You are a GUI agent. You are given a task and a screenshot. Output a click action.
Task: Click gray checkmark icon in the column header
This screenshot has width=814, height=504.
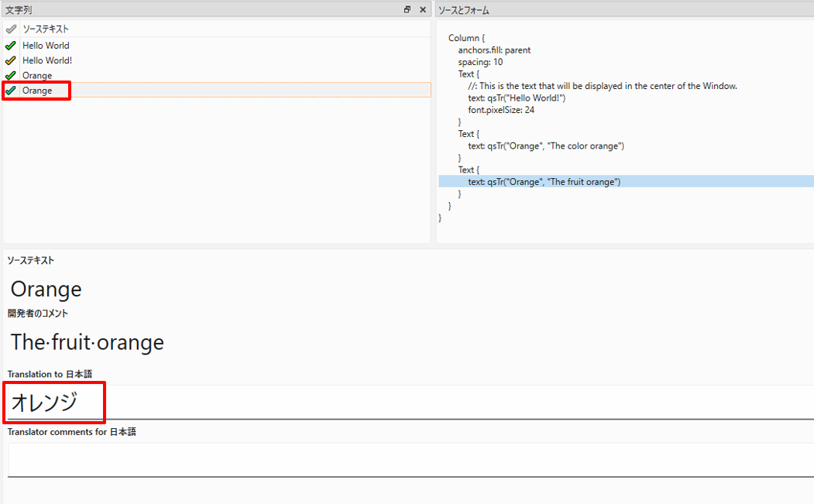(x=10, y=29)
